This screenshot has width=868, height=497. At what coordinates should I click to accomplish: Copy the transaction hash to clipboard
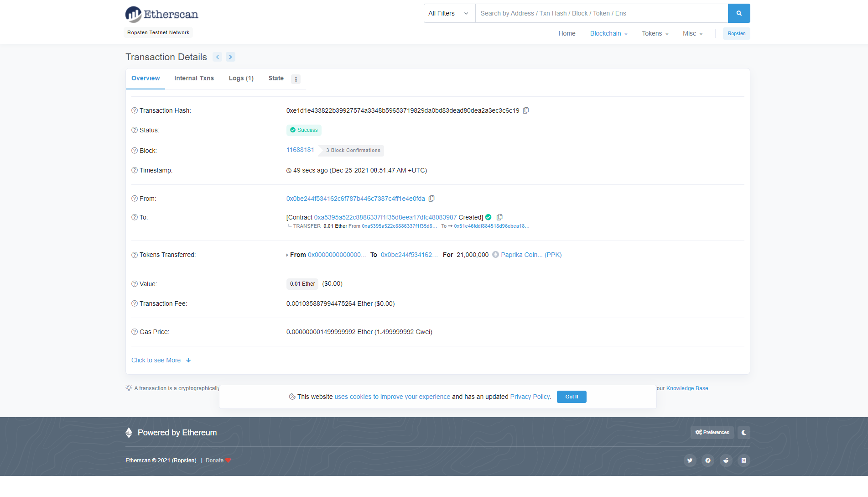[x=526, y=110]
